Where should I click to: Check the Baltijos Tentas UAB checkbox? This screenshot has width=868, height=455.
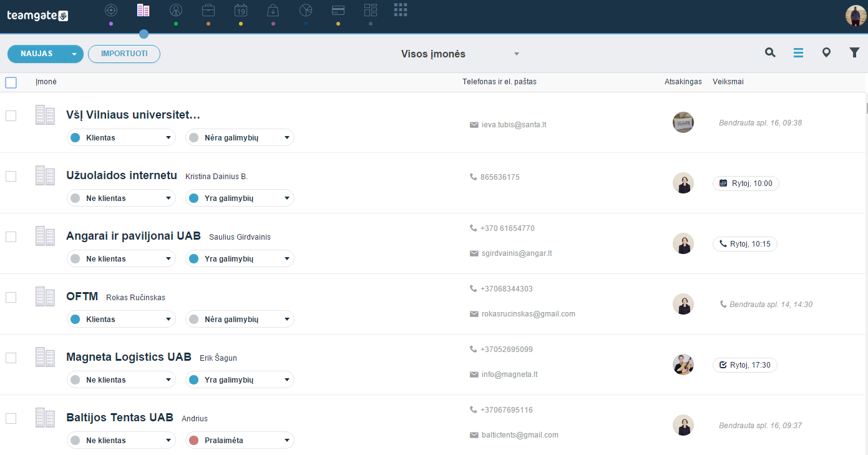(11, 418)
